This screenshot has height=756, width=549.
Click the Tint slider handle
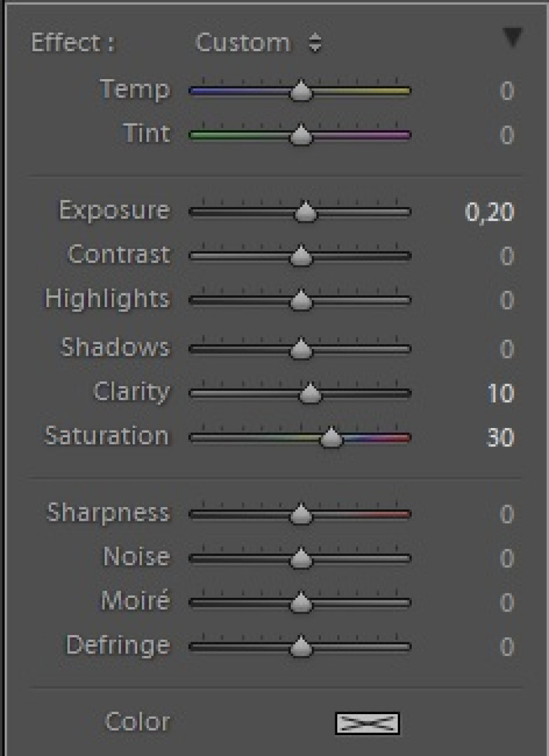(x=301, y=135)
